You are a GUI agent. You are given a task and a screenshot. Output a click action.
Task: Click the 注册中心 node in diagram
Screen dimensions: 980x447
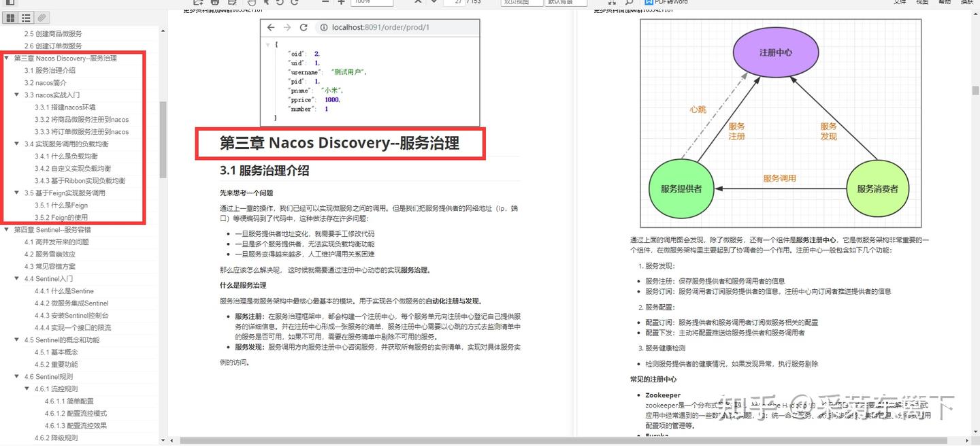(775, 52)
